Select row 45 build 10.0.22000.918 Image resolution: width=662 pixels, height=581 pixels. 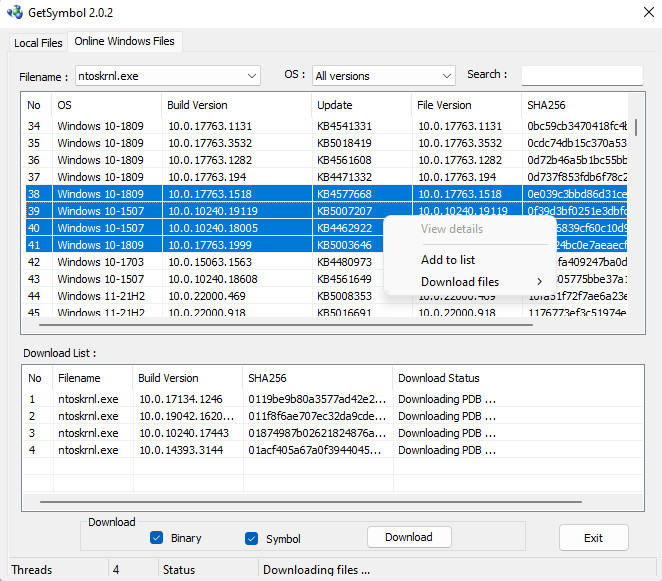pyautogui.click(x=326, y=312)
